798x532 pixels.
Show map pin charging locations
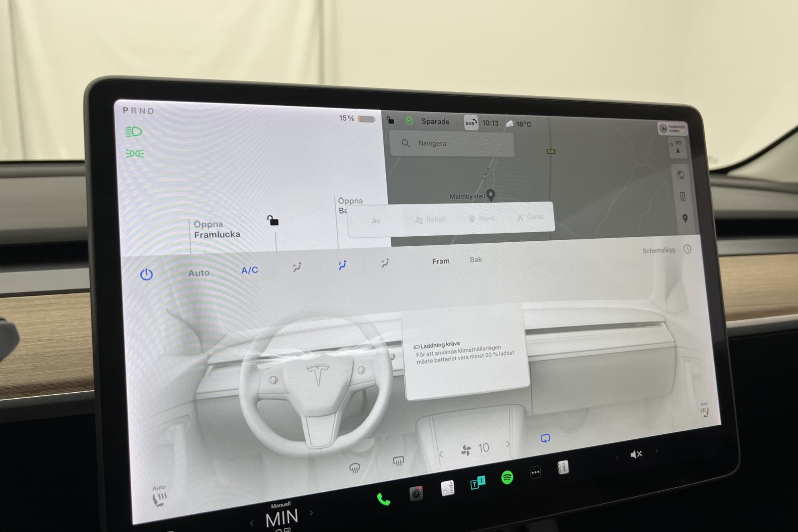tap(685, 218)
